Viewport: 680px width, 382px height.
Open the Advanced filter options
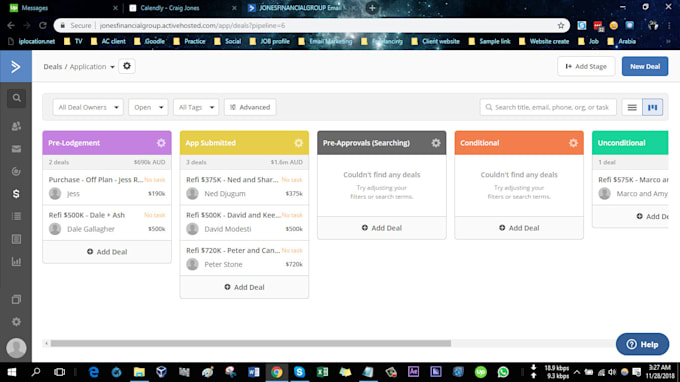point(250,107)
